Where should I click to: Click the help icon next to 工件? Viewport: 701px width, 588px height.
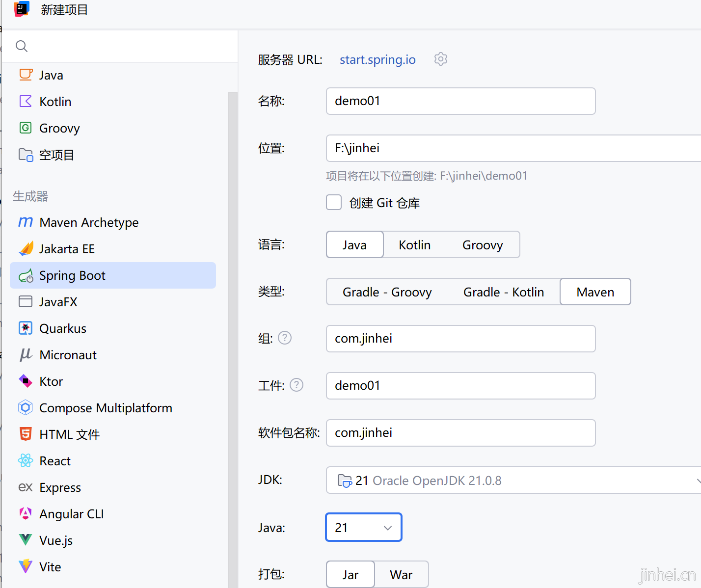tap(297, 385)
